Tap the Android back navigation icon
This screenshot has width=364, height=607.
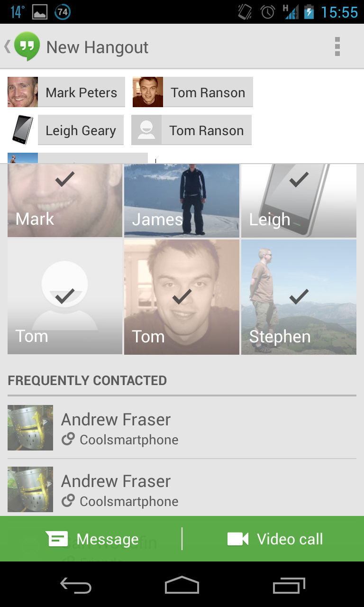click(76, 586)
